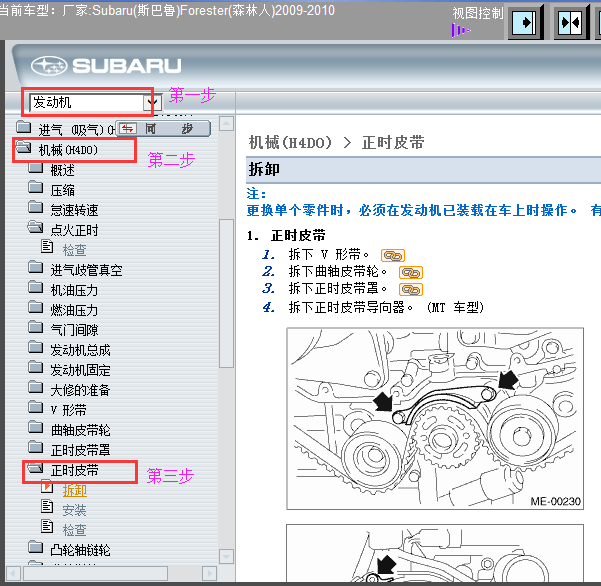Screen dimensions: 601x586
Task: Click the 同步 sync button
Action: coord(164,128)
